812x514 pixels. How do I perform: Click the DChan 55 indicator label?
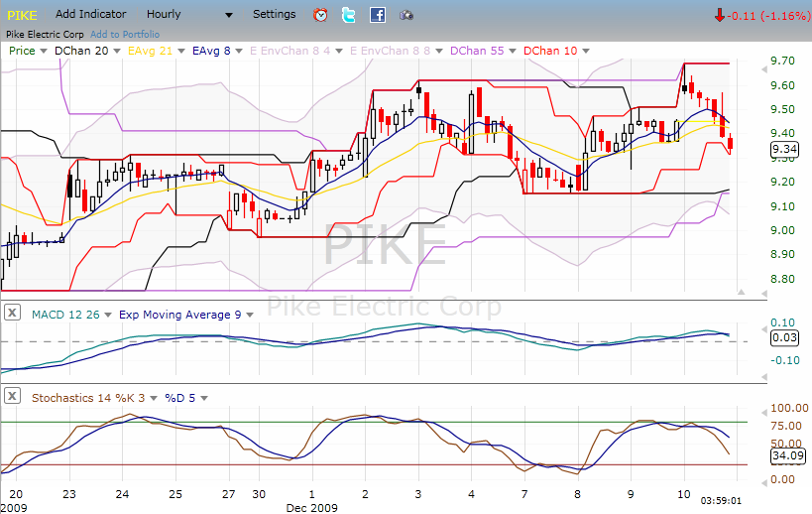(477, 51)
